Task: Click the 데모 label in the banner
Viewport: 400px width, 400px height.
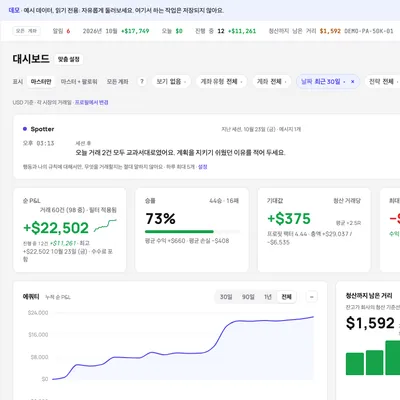Action: click(x=14, y=10)
